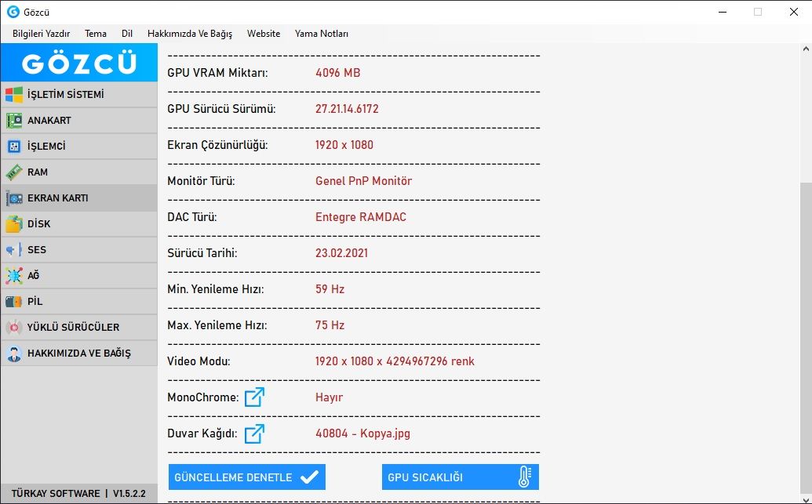Click the GPU Sürücü Sürümü label
Viewport: 812px width, 504px height.
tap(222, 109)
